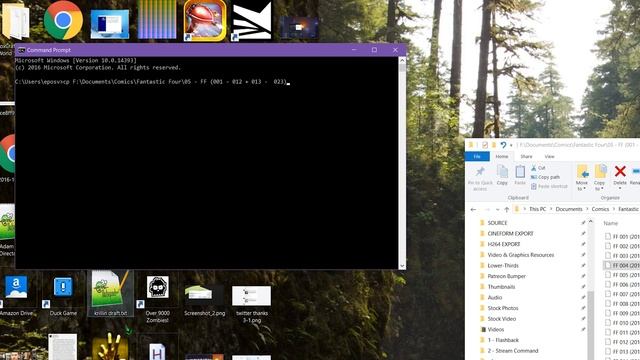Open twitter thanks 3-1.png desktop file
The image size is (640, 360).
(251, 304)
